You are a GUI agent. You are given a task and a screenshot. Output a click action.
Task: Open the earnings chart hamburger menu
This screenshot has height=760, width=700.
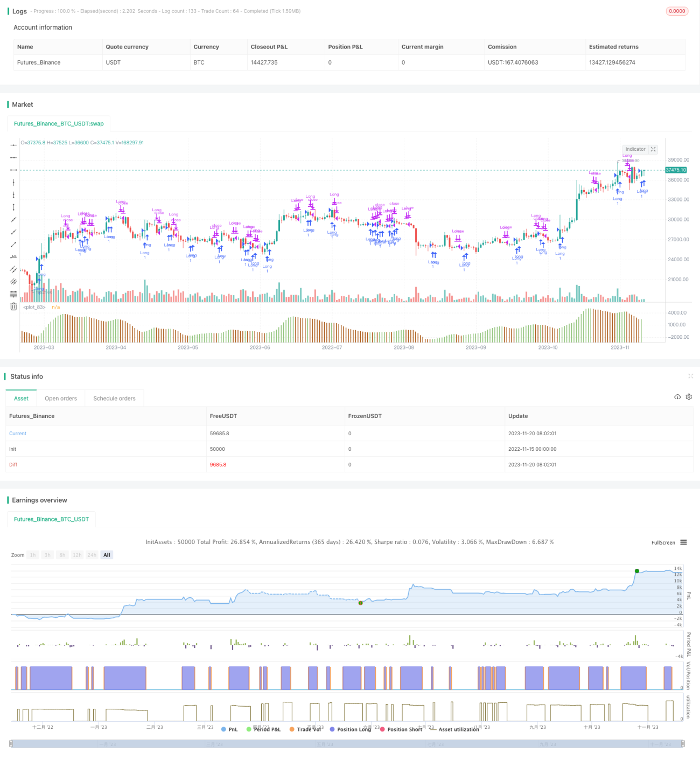click(x=684, y=542)
